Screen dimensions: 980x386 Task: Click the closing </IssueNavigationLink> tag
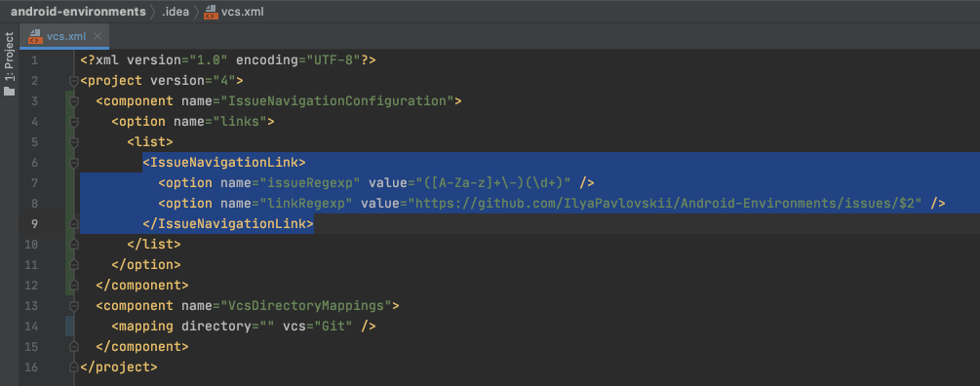click(x=227, y=223)
